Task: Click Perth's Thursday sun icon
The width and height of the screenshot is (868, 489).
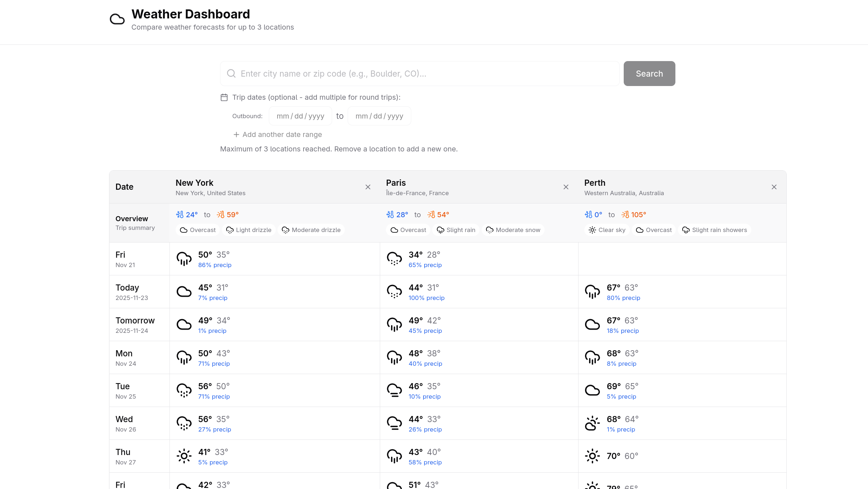Action: pyautogui.click(x=592, y=456)
